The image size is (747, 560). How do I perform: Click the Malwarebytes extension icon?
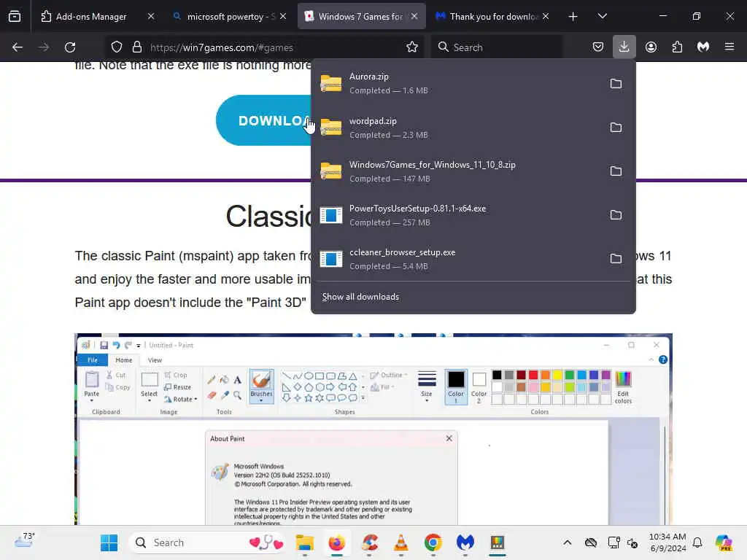(703, 47)
